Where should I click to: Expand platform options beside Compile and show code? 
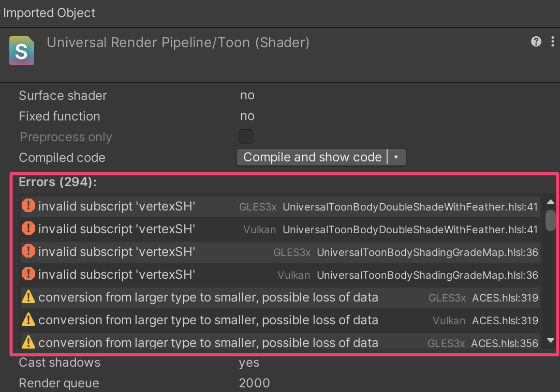[397, 157]
